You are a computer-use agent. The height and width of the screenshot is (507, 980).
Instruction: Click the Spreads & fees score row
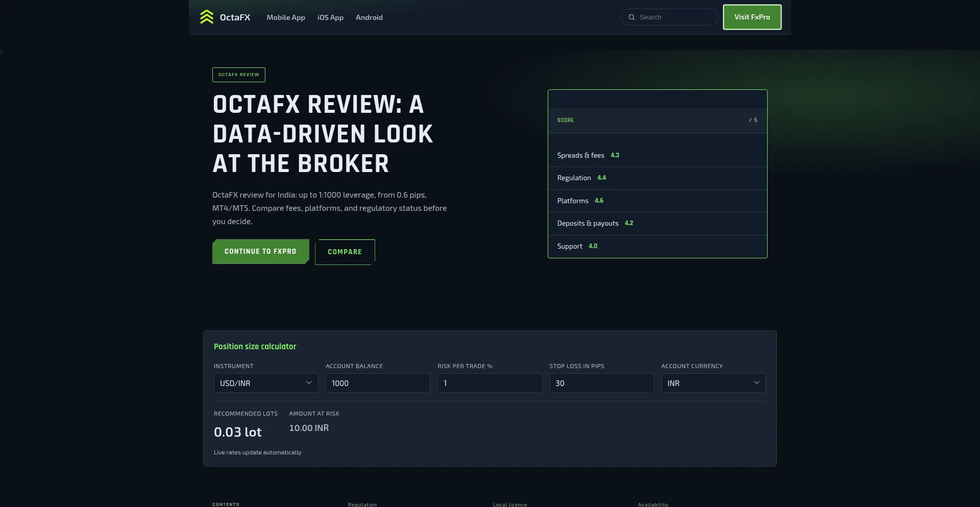point(657,155)
